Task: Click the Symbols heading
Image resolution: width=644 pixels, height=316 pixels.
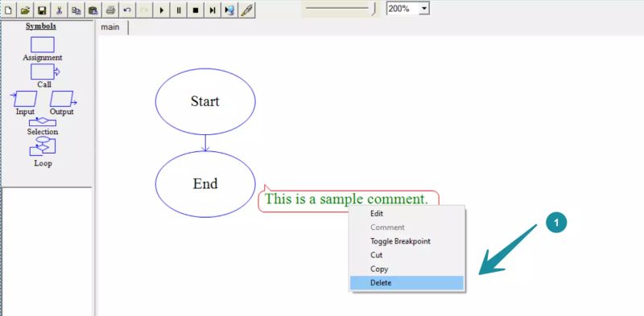Action: (x=41, y=27)
